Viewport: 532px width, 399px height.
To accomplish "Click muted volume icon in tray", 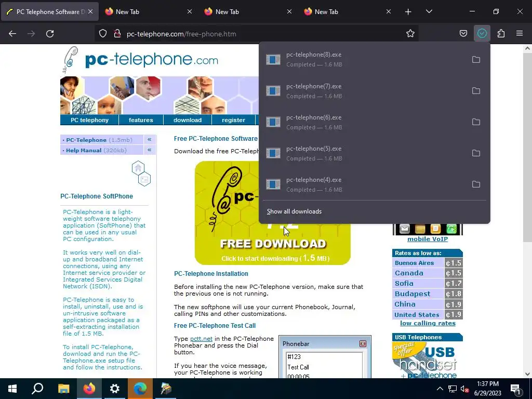I will tap(464, 389).
